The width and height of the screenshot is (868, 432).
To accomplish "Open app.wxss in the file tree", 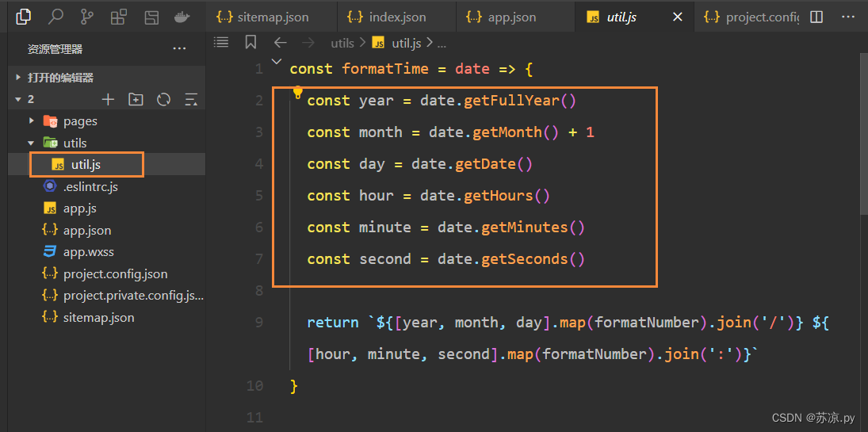I will (x=88, y=252).
